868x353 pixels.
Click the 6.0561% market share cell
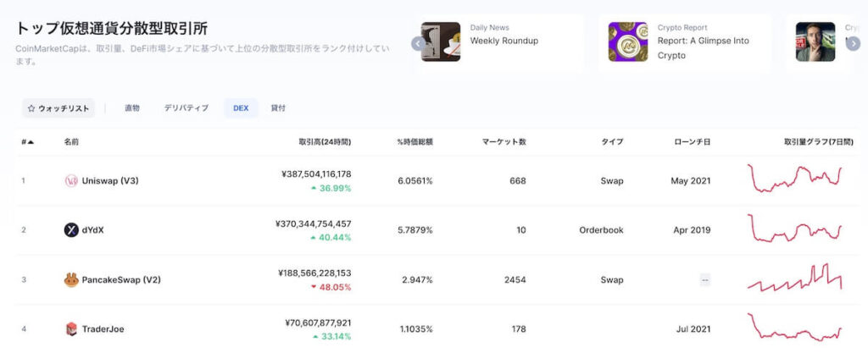point(415,180)
